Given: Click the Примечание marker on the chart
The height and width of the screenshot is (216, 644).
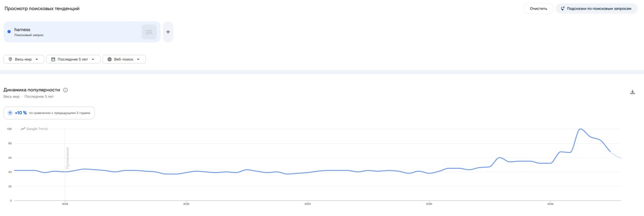Looking at the screenshot, I should click(x=67, y=157).
